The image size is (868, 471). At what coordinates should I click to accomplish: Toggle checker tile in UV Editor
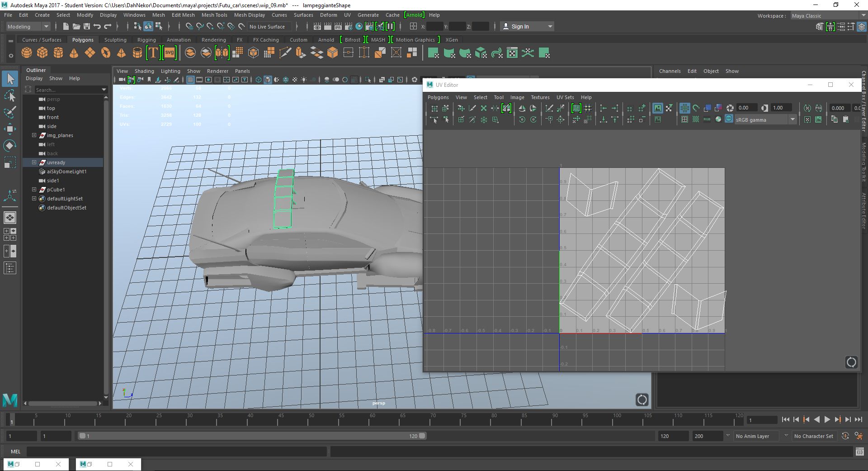(696, 119)
